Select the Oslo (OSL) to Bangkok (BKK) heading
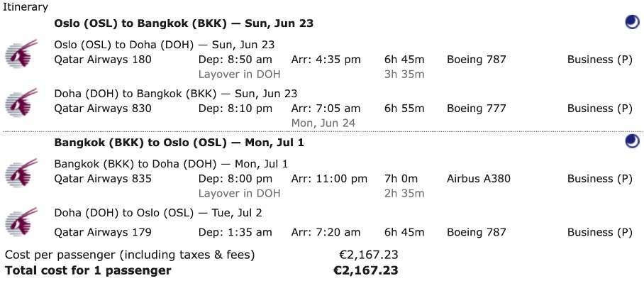 tap(184, 23)
